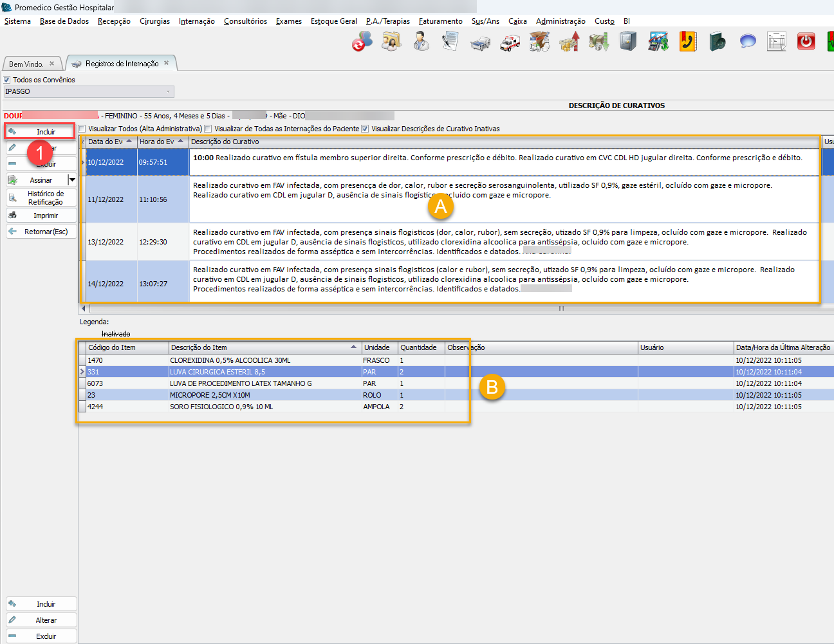Uncheck the Todos os Convênios checkbox
The width and height of the screenshot is (834, 644).
click(7, 80)
